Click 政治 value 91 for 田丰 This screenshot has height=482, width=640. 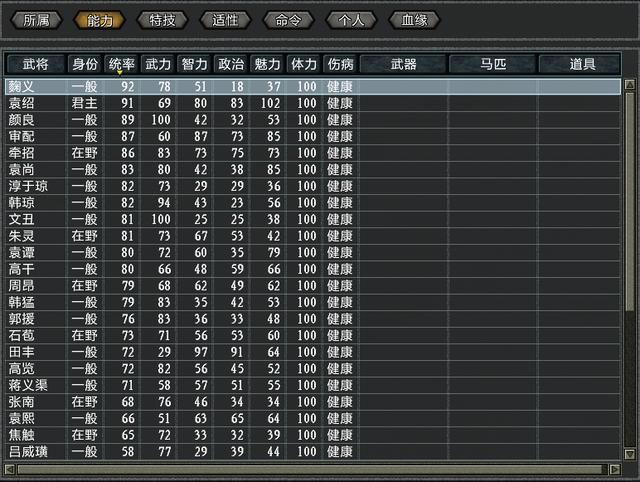237,352
